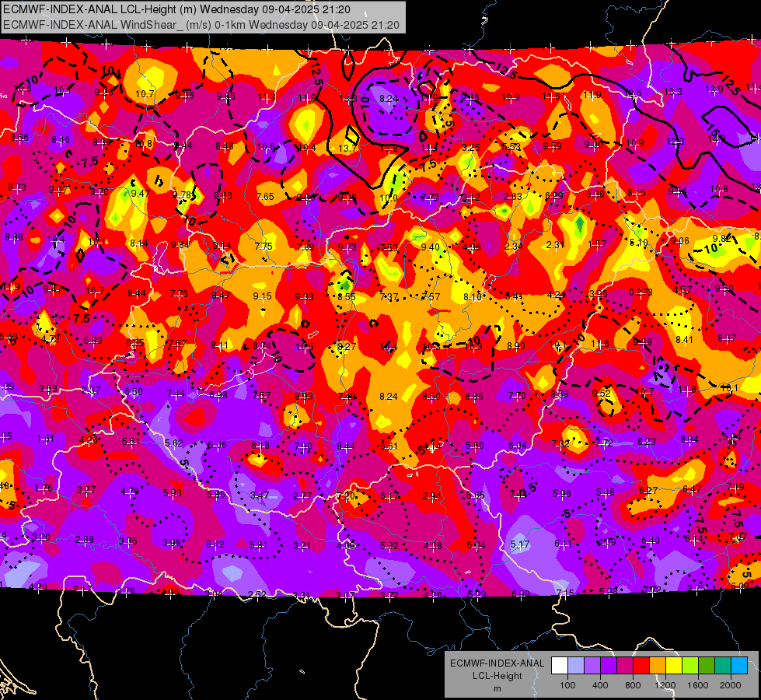Click the legend text LCL-Height

pos(497,676)
